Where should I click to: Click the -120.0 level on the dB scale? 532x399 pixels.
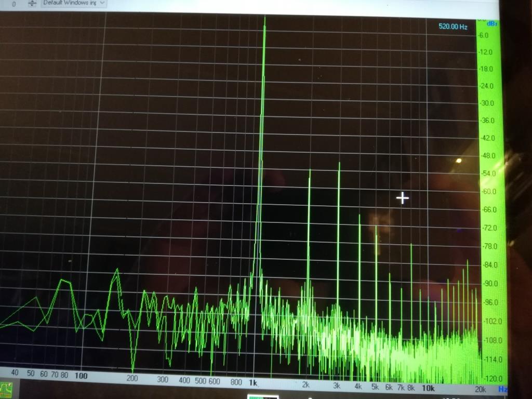[x=493, y=379]
